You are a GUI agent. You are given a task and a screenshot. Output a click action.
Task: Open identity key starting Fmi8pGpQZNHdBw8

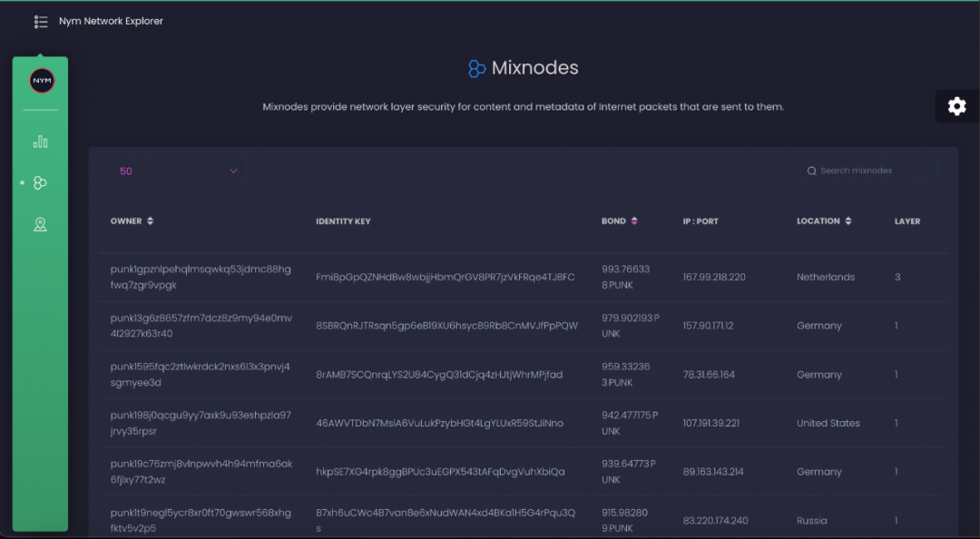point(445,277)
